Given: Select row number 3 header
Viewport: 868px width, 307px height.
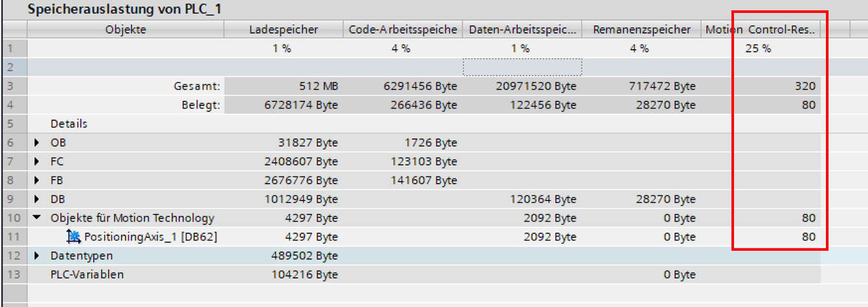Looking at the screenshot, I should click(x=14, y=86).
